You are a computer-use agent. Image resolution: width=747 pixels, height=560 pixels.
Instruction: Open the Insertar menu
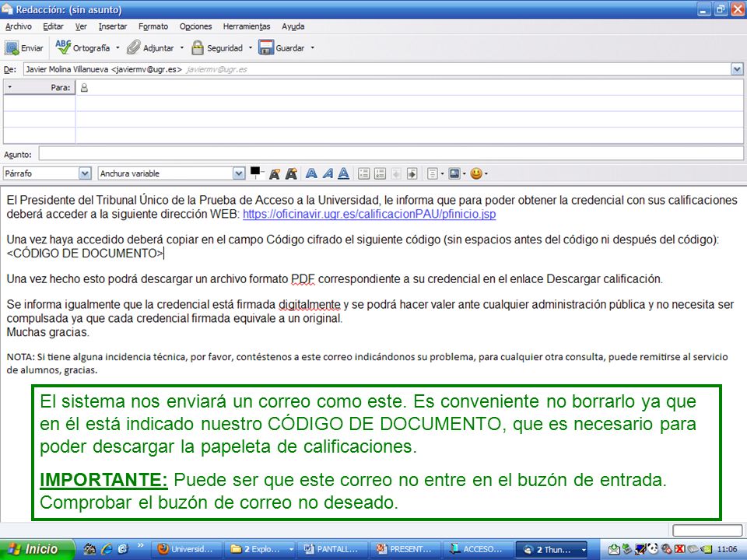[x=113, y=26]
